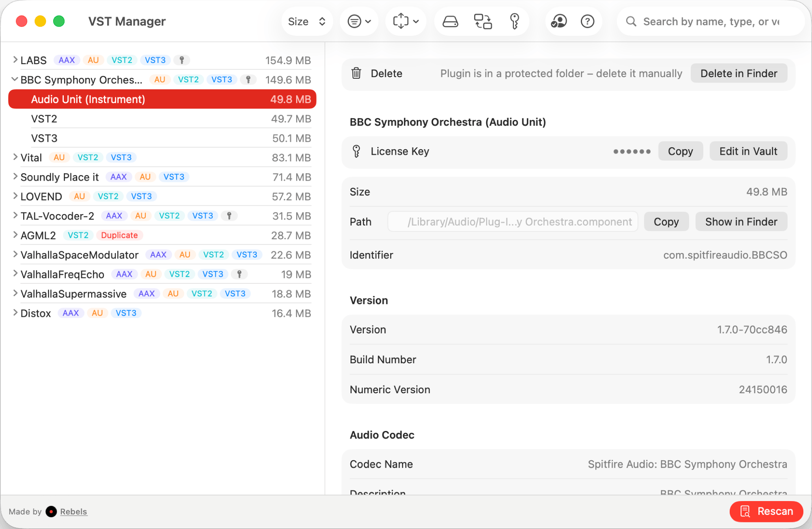Open the Size sort dropdown
This screenshot has width=812, height=529.
coord(307,22)
